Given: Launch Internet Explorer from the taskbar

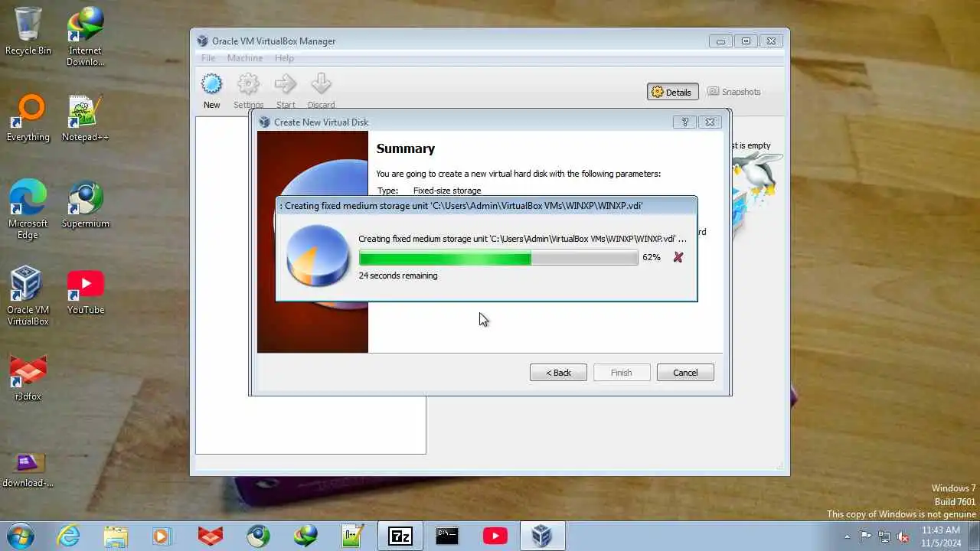Looking at the screenshot, I should point(69,536).
